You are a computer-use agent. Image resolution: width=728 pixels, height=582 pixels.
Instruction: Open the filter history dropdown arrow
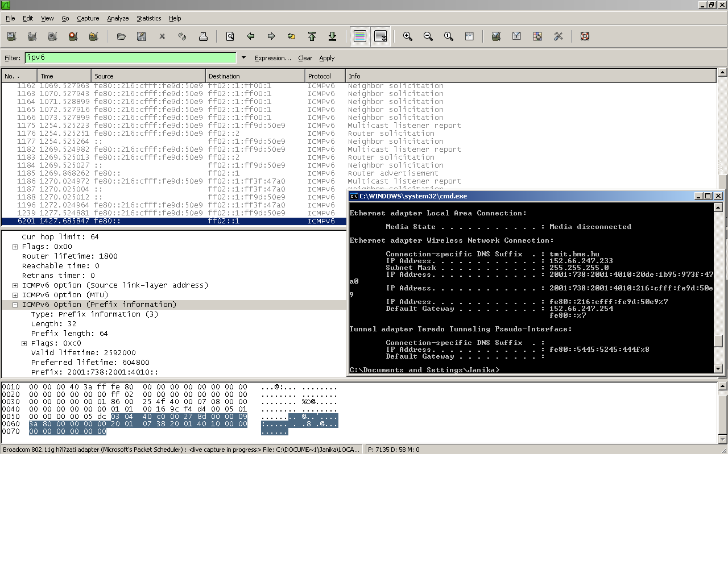click(x=243, y=57)
